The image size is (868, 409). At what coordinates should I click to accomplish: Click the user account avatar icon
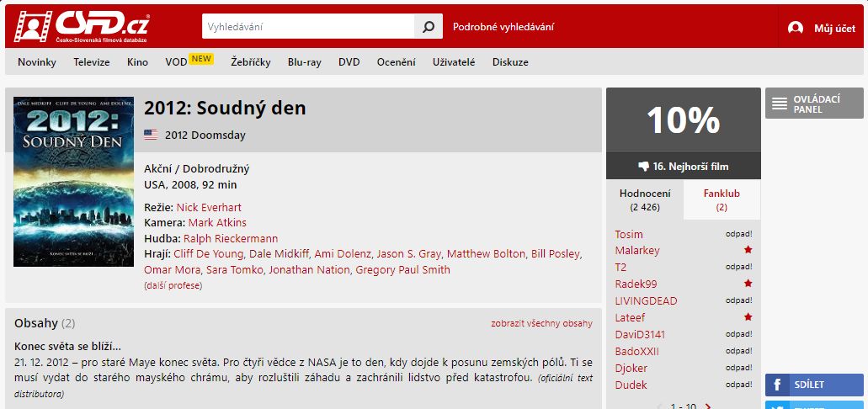pos(796,29)
